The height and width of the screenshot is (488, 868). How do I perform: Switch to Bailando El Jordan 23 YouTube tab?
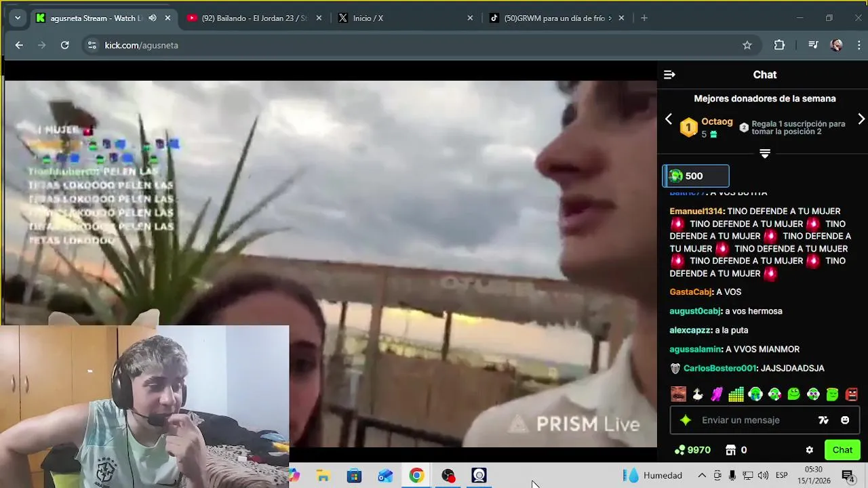click(254, 18)
